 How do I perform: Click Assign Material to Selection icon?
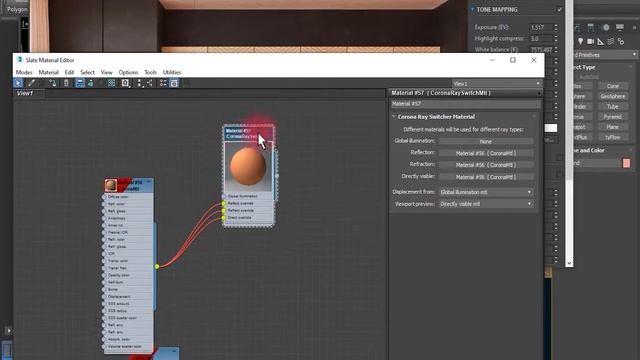[53, 83]
